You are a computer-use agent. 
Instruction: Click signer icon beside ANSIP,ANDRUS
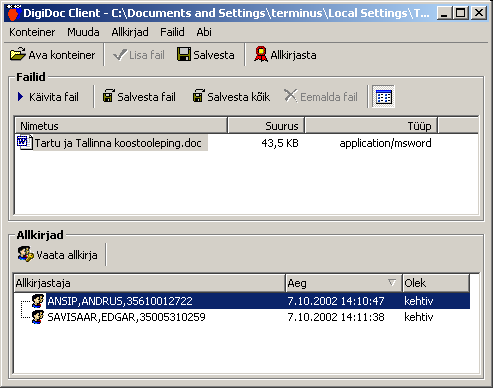38,301
